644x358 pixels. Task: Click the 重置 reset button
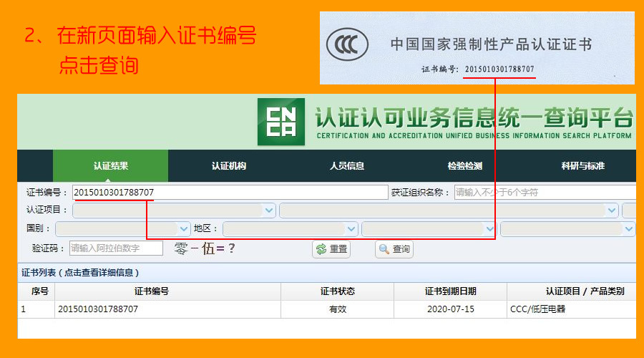(x=331, y=249)
